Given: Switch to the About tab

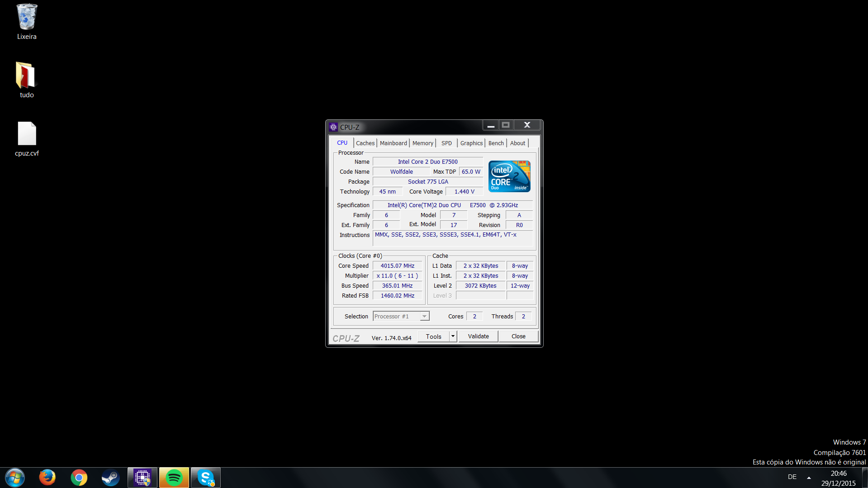Looking at the screenshot, I should pyautogui.click(x=517, y=143).
